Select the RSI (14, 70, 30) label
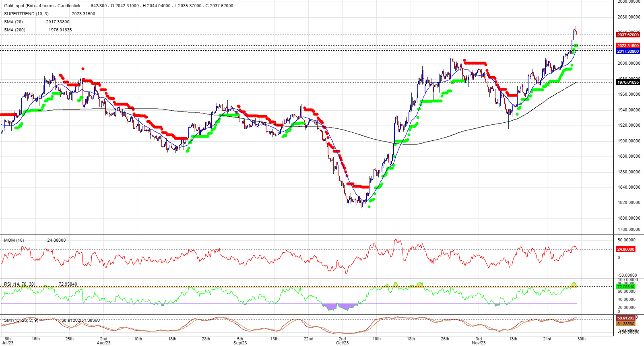 click(x=20, y=284)
